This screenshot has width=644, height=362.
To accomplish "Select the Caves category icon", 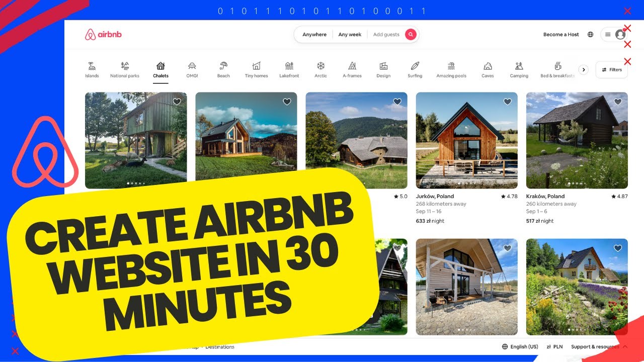I will click(x=488, y=66).
